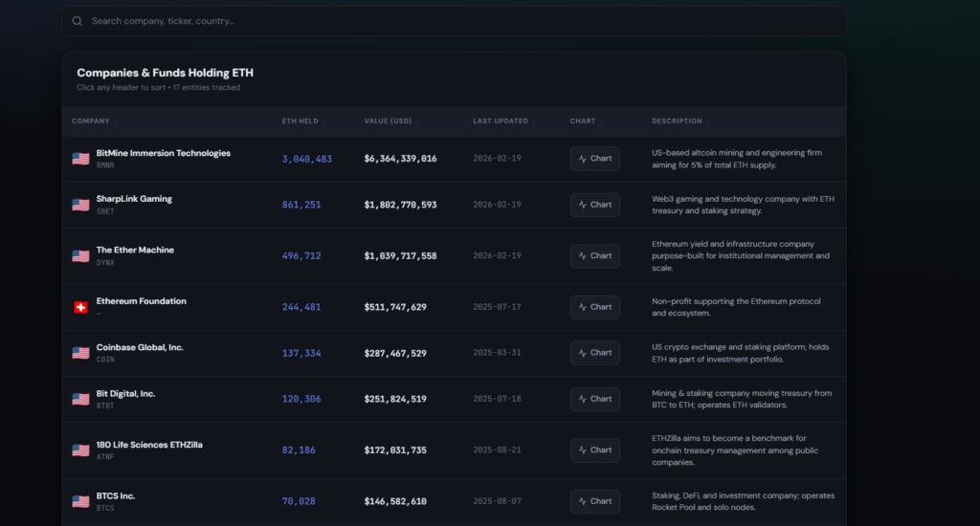The image size is (980, 526).
Task: Sort table by Company header
Action: pos(91,121)
